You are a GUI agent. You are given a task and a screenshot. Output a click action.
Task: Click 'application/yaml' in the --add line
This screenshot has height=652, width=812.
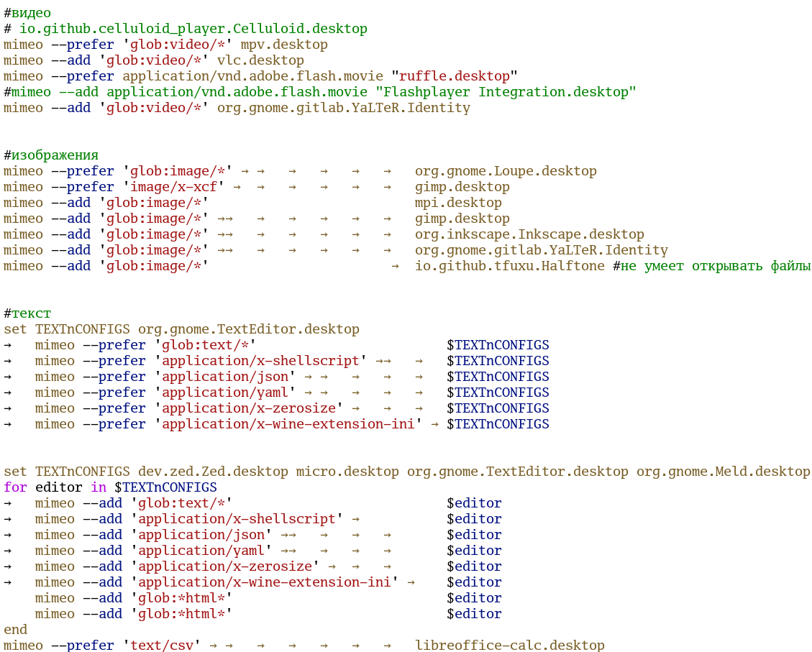pyautogui.click(x=201, y=551)
